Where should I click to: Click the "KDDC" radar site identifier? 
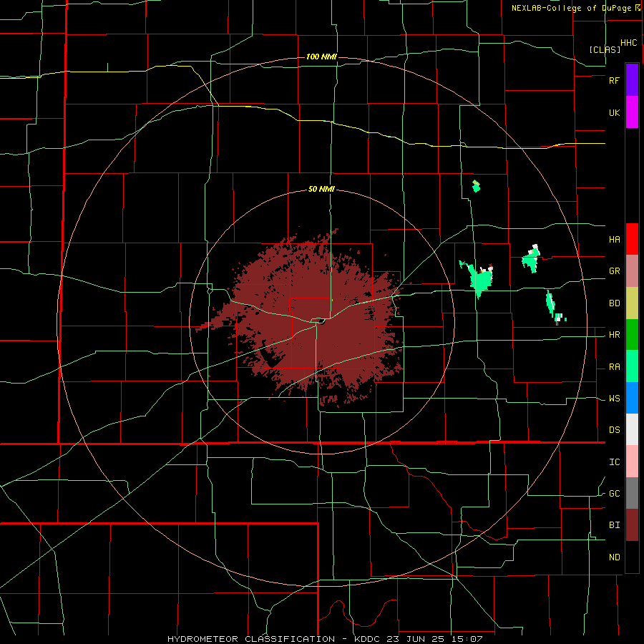pyautogui.click(x=368, y=639)
